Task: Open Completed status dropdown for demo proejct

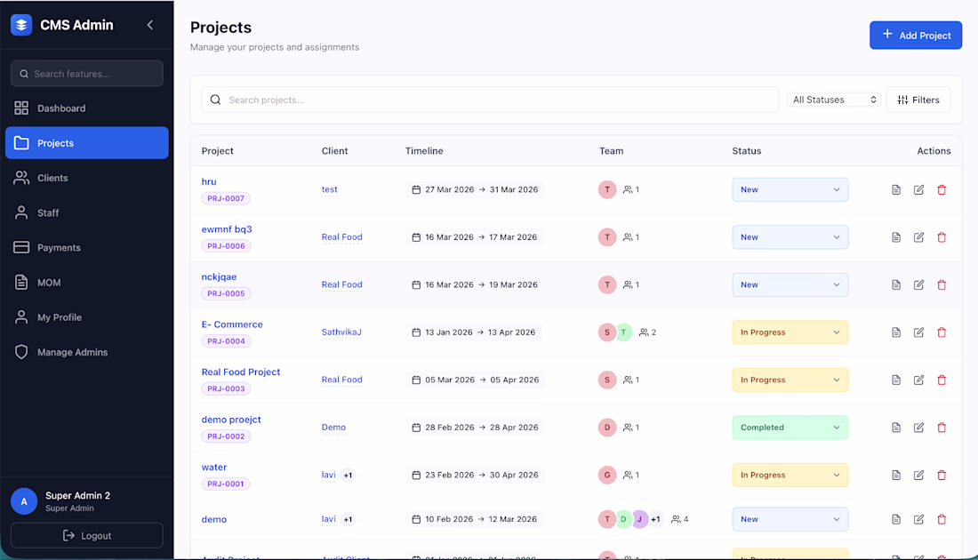Action: point(790,428)
